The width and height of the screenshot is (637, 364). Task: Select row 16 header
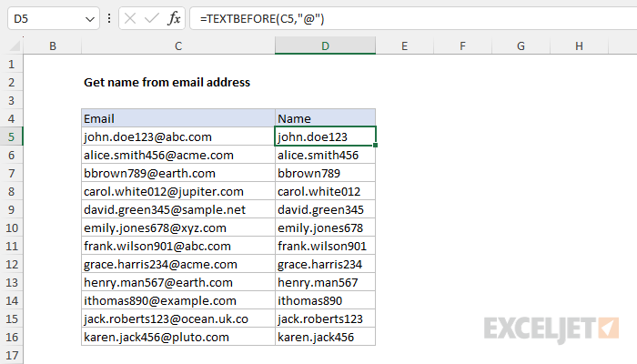(11, 337)
